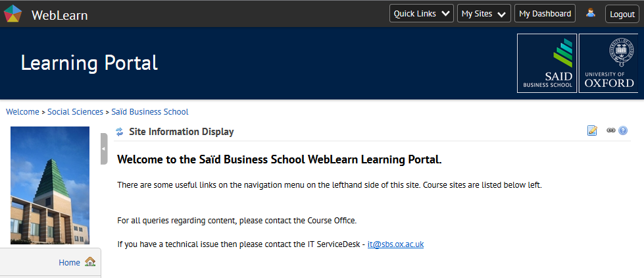This screenshot has width=644, height=278.
Task: Click the business school building photo
Action: (x=50, y=184)
